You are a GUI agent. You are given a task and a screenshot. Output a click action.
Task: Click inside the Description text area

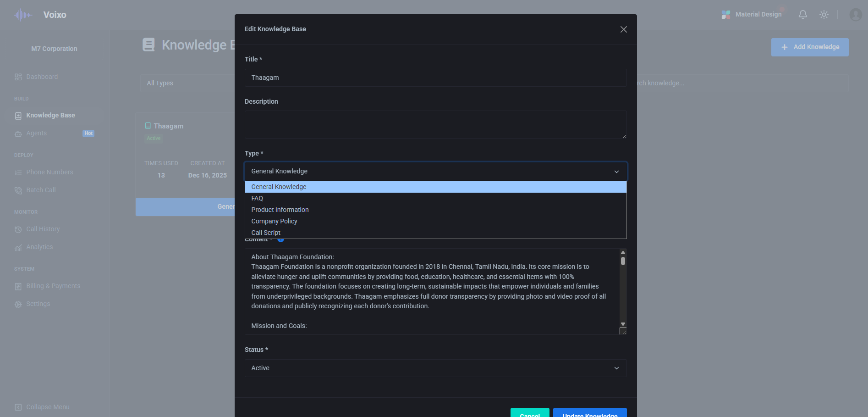pyautogui.click(x=435, y=124)
